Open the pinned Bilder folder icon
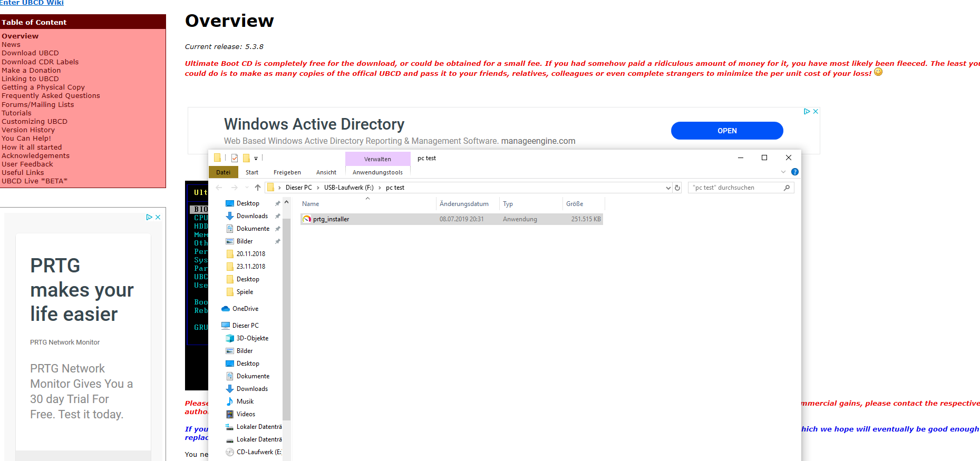980x461 pixels. pos(230,241)
